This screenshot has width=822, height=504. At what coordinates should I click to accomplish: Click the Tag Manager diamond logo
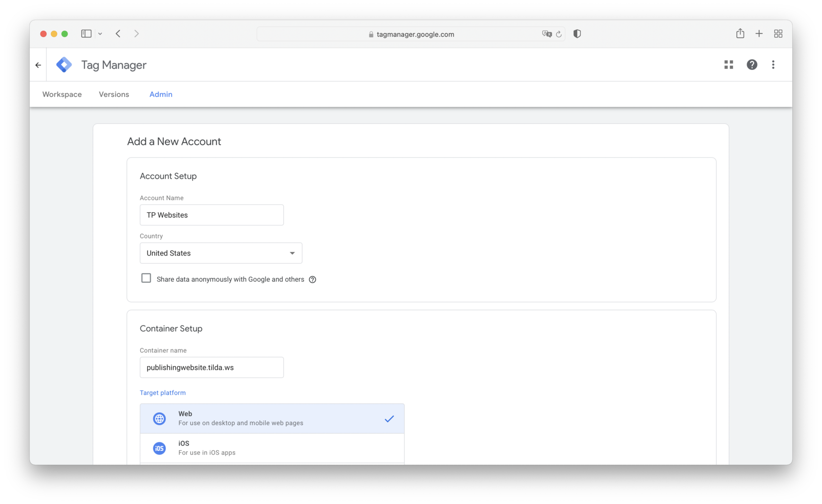coord(64,64)
